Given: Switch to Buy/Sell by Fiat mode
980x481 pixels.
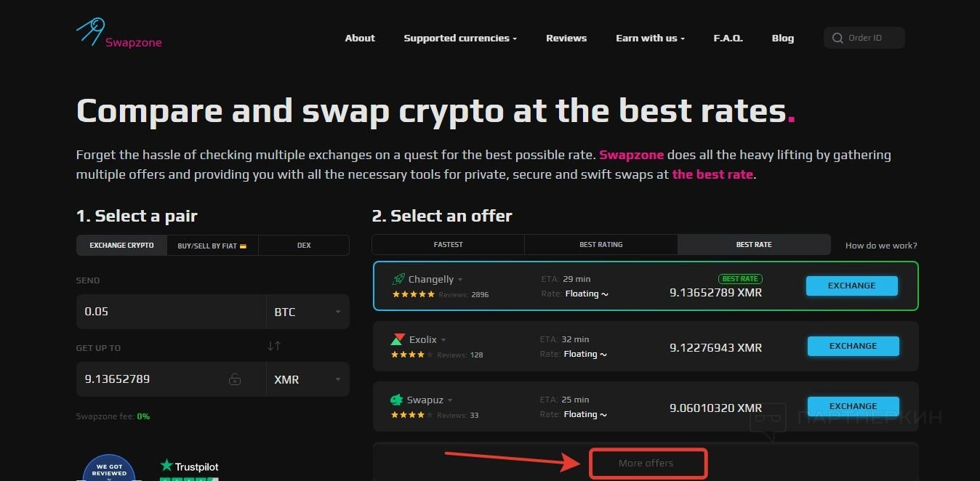Looking at the screenshot, I should coord(212,246).
